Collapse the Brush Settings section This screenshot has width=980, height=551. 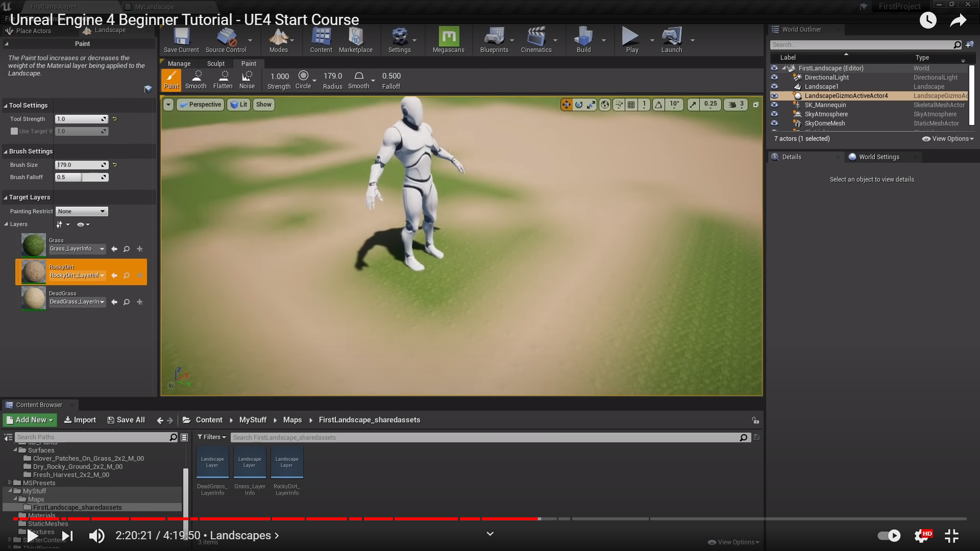tap(6, 152)
